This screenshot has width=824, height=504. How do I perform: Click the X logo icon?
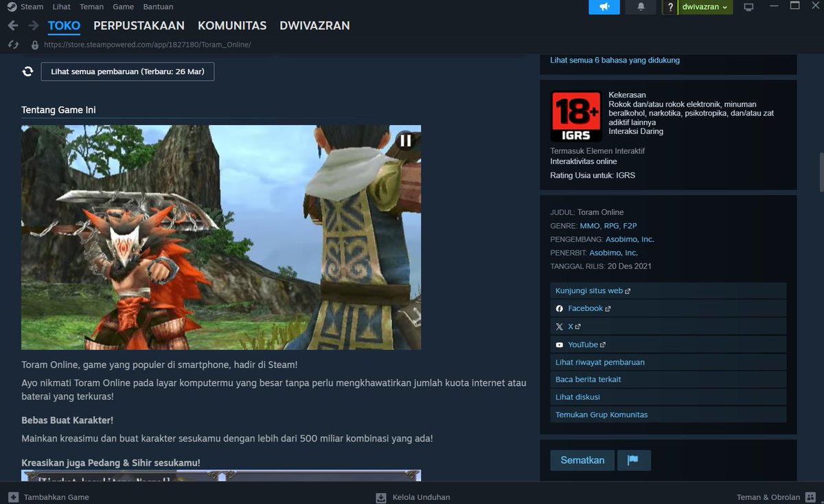pos(560,327)
